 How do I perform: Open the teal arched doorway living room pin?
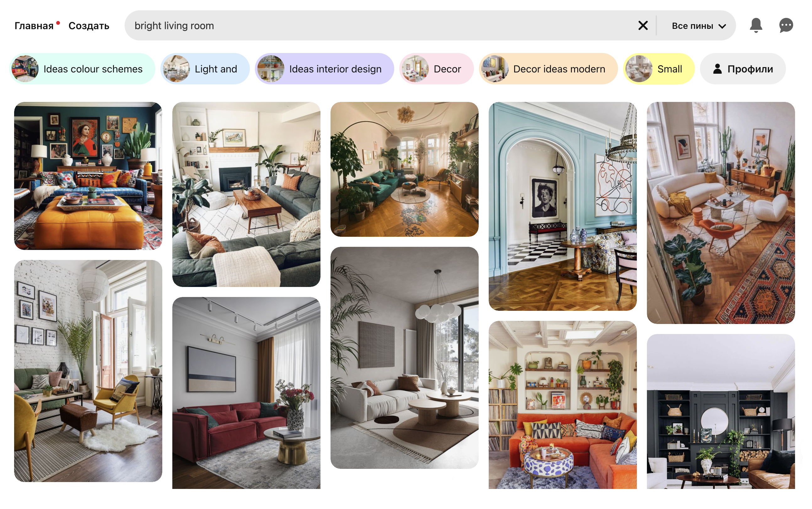pyautogui.click(x=563, y=205)
